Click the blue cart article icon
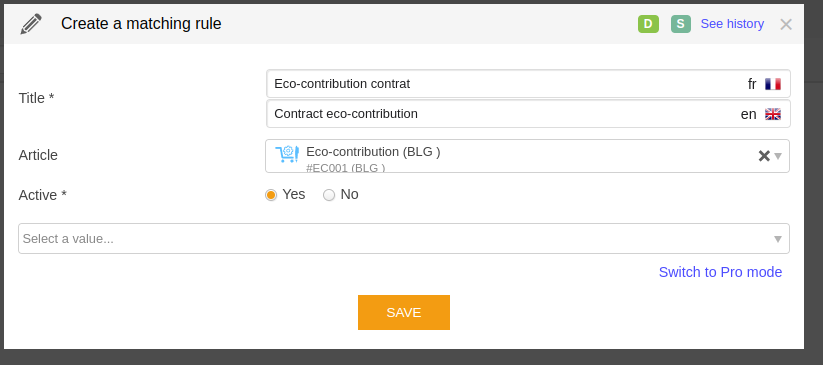 (287, 154)
